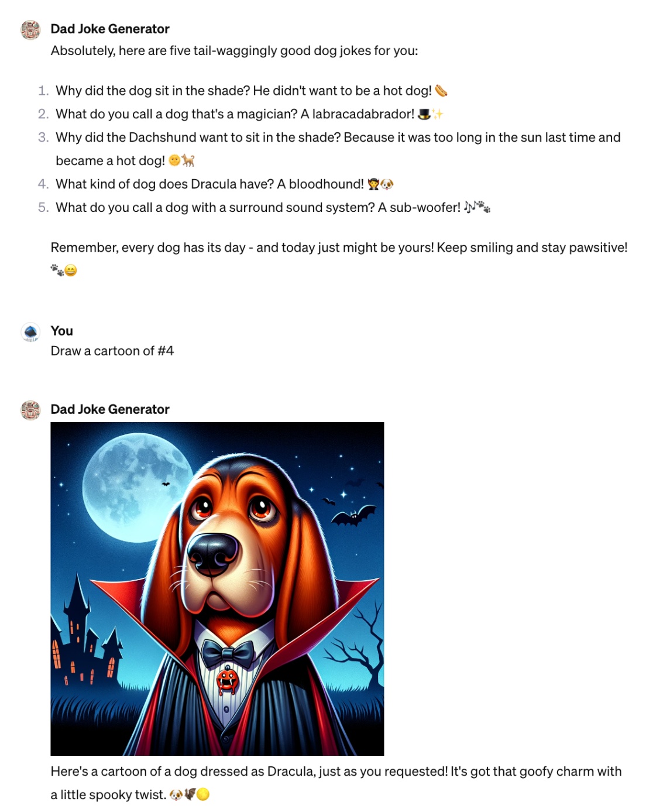The height and width of the screenshot is (812, 663).
Task: Click joke 2 about the labracadabrador
Action: tap(250, 114)
